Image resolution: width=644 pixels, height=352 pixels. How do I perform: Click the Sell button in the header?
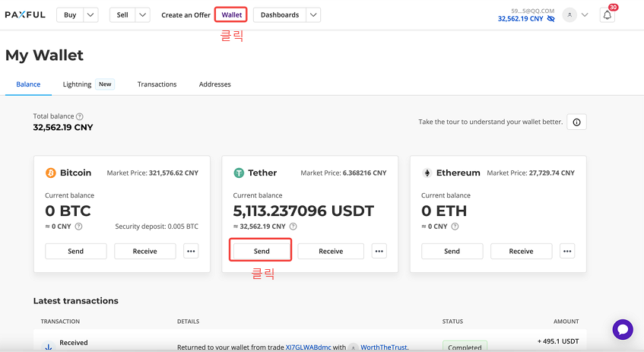122,14
